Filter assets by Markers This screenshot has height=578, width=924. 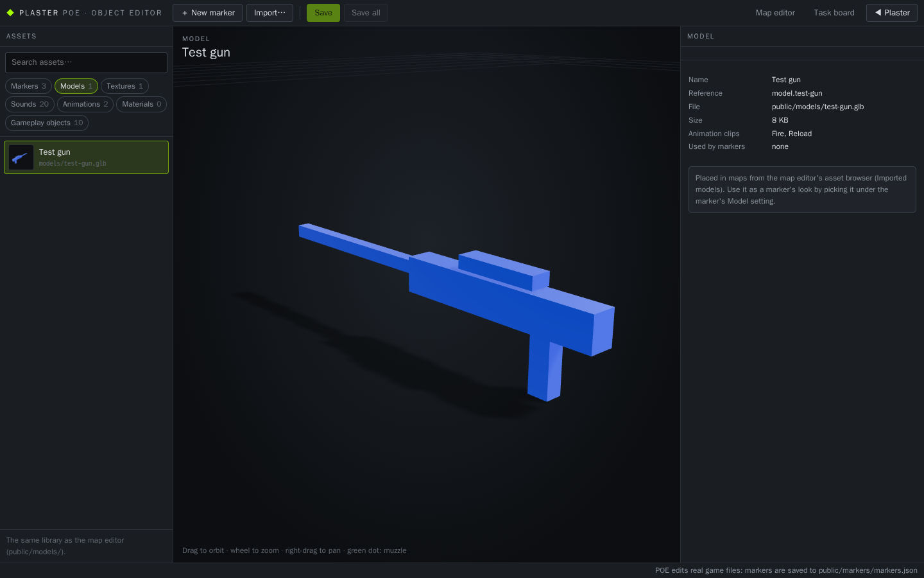(28, 86)
